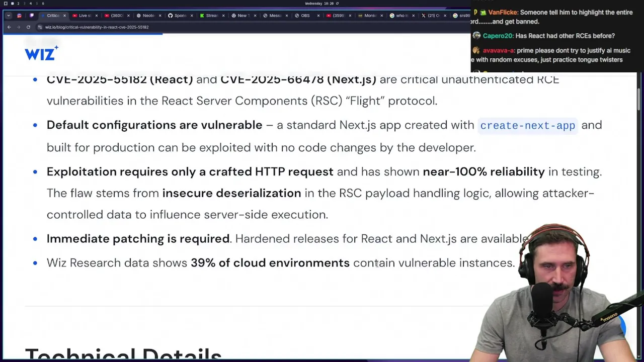Image resolution: width=644 pixels, height=362 pixels.
Task: Click '39% of cloud environments' bold text
Action: (x=270, y=263)
